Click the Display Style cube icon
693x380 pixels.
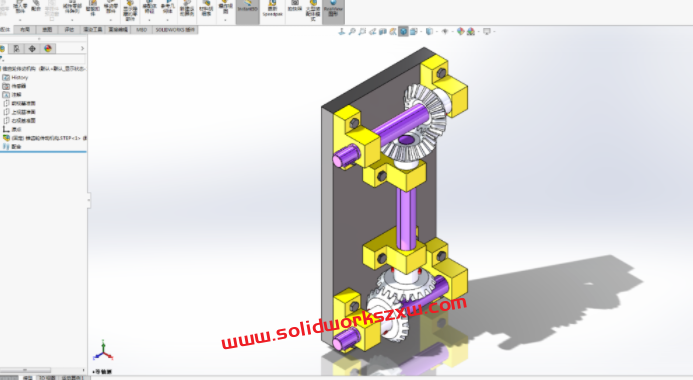(429, 31)
